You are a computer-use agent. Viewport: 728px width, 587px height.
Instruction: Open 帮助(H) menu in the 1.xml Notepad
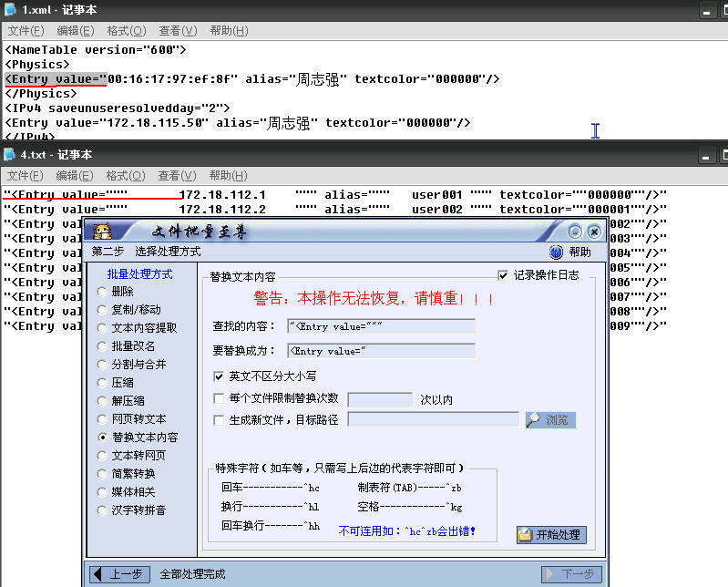229,31
